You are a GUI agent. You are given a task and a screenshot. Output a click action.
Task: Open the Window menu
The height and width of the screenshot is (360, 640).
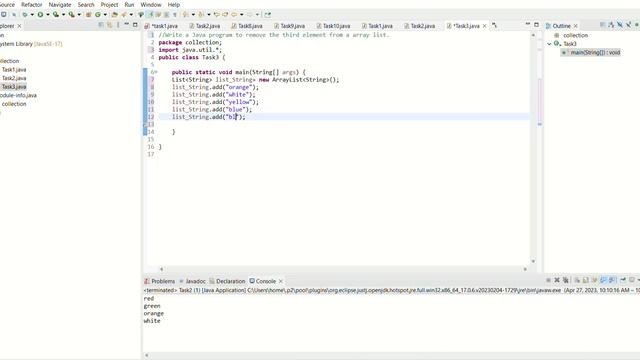[x=151, y=4]
